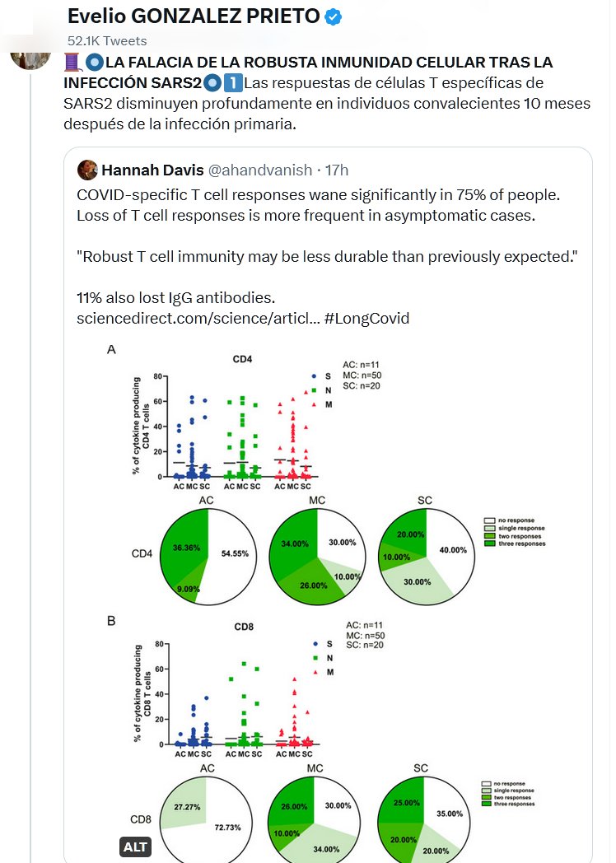Screen dimensions: 616x863
Task: Click the CD4 legend's three responses swatch
Action: [x=489, y=543]
